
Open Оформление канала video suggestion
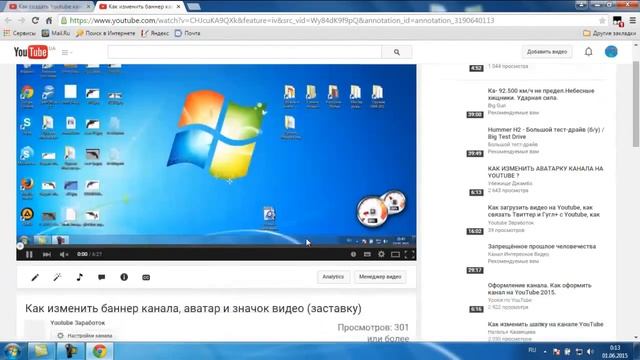coord(539,289)
